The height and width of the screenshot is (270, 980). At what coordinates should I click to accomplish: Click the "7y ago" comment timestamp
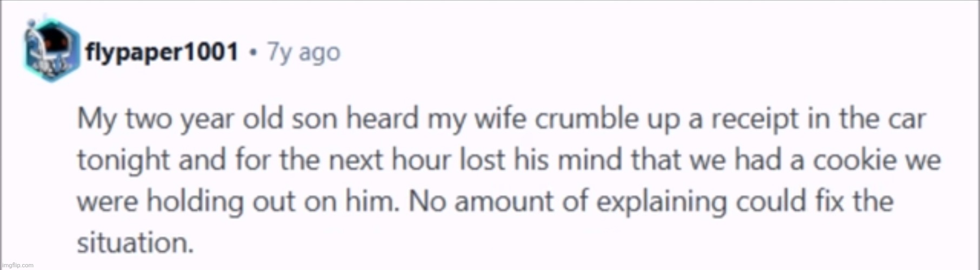pyautogui.click(x=304, y=53)
